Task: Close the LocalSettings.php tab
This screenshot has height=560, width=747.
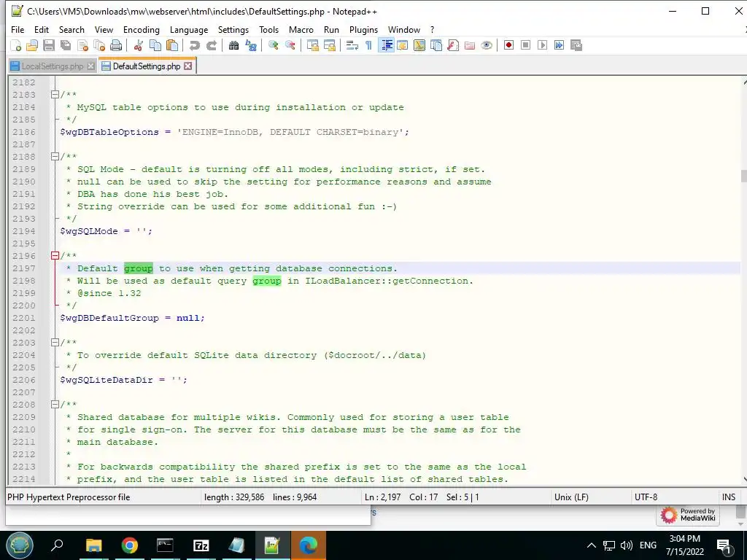Action: [90, 66]
